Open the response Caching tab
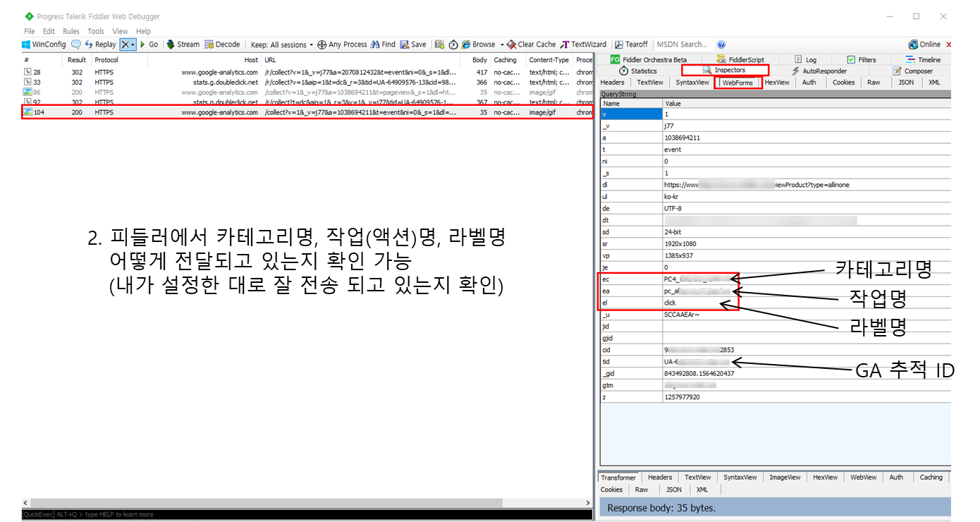Screen dimensions: 980x522 (931, 478)
